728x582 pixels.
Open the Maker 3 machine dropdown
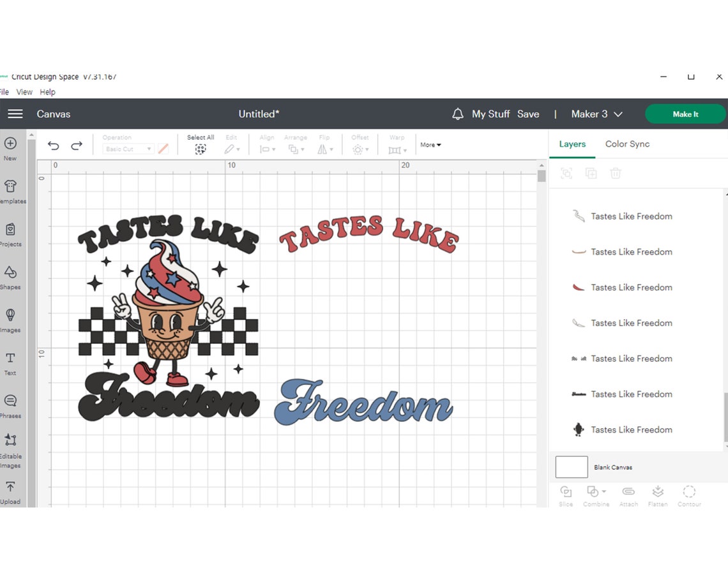click(596, 114)
